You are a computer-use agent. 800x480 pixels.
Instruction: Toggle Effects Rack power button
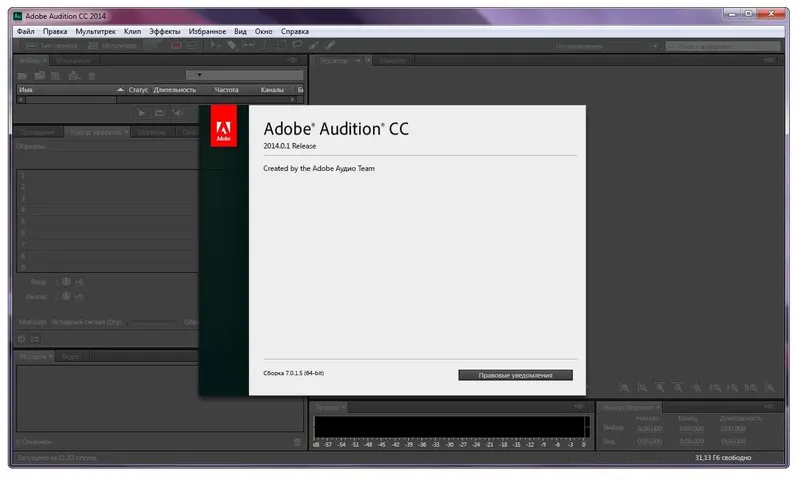21,339
